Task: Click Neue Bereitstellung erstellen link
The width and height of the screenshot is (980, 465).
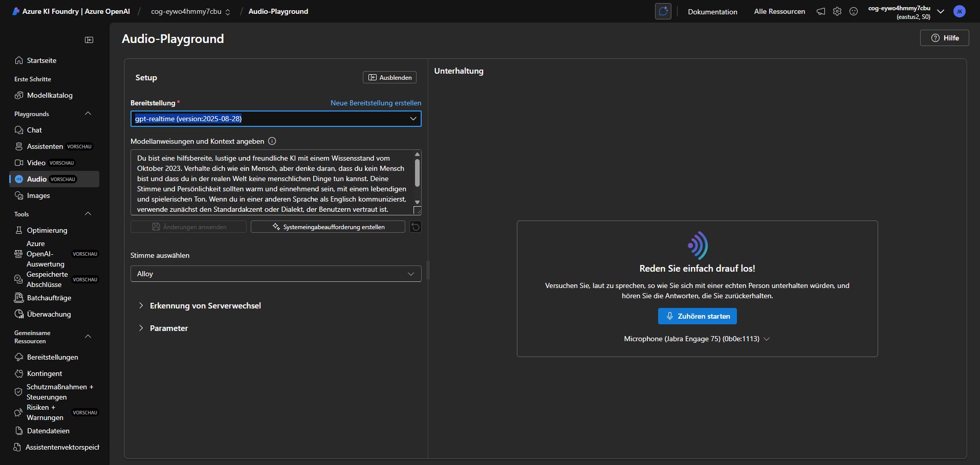Action: [376, 103]
